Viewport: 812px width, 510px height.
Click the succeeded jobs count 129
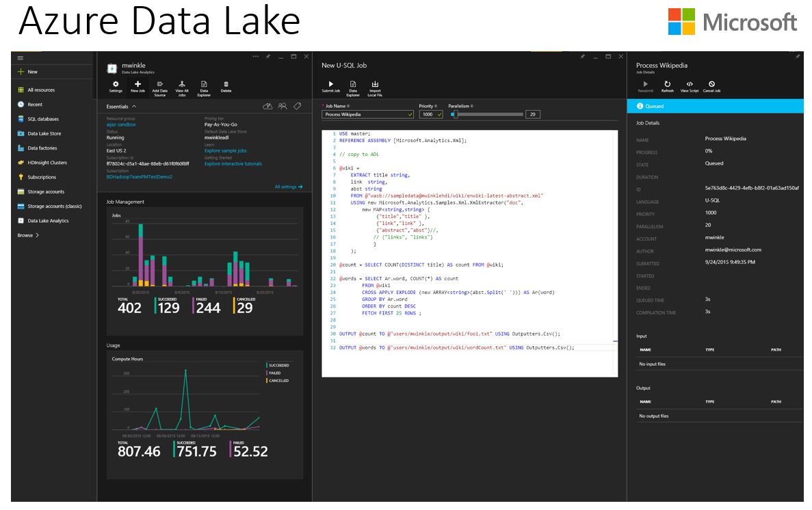[169, 308]
